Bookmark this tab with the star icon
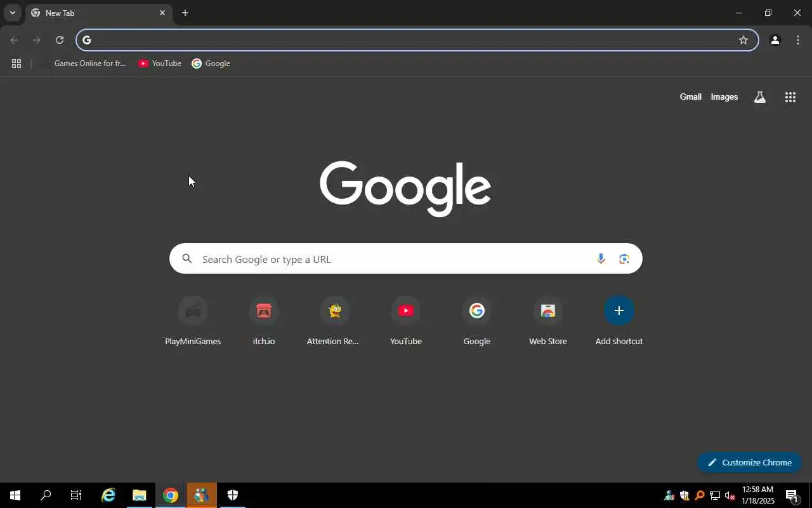Viewport: 812px width, 508px height. 743,40
